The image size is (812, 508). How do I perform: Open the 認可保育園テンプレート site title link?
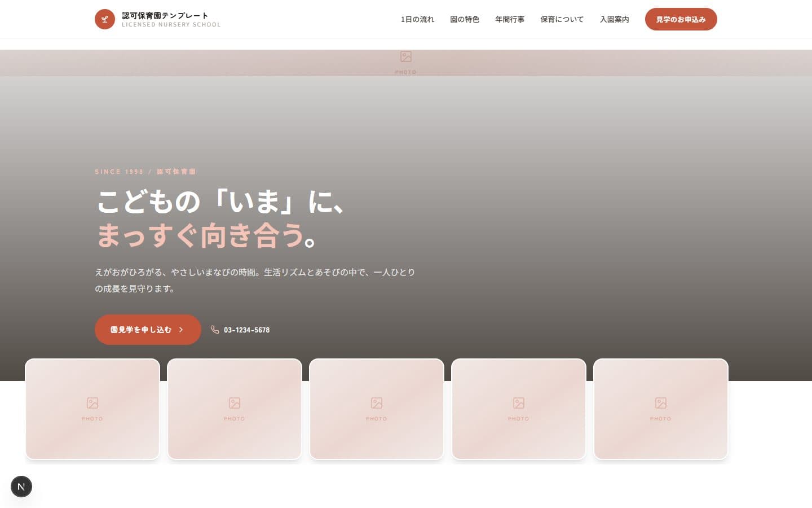coord(165,15)
